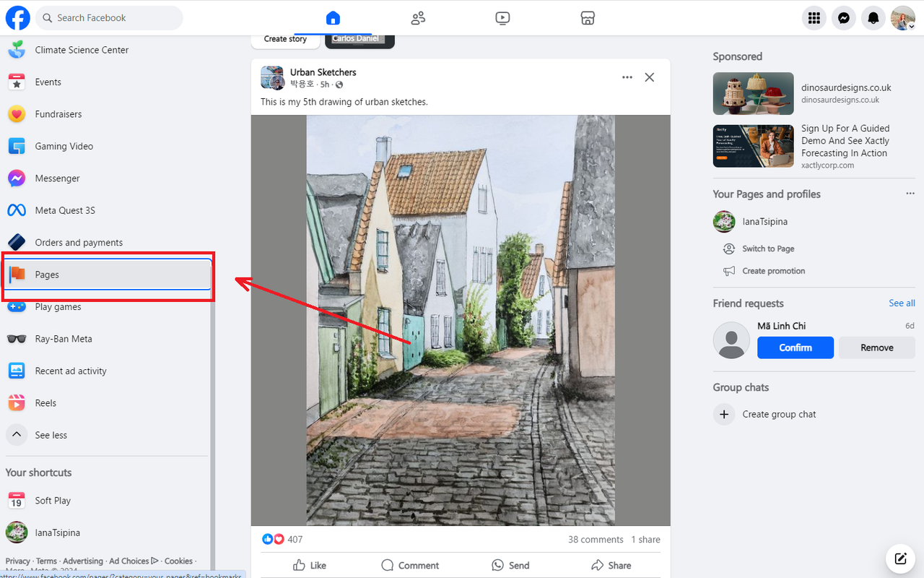Open the Urban Sketchers group name

pos(323,72)
